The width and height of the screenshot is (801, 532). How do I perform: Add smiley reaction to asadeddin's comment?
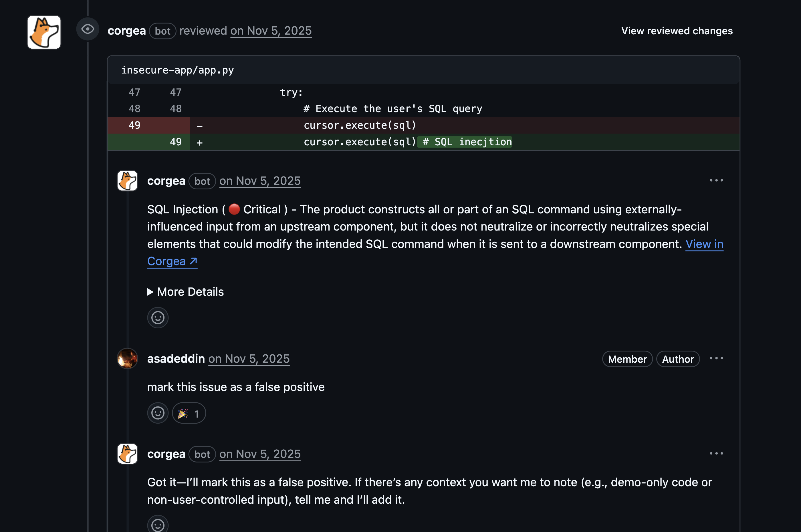click(158, 413)
